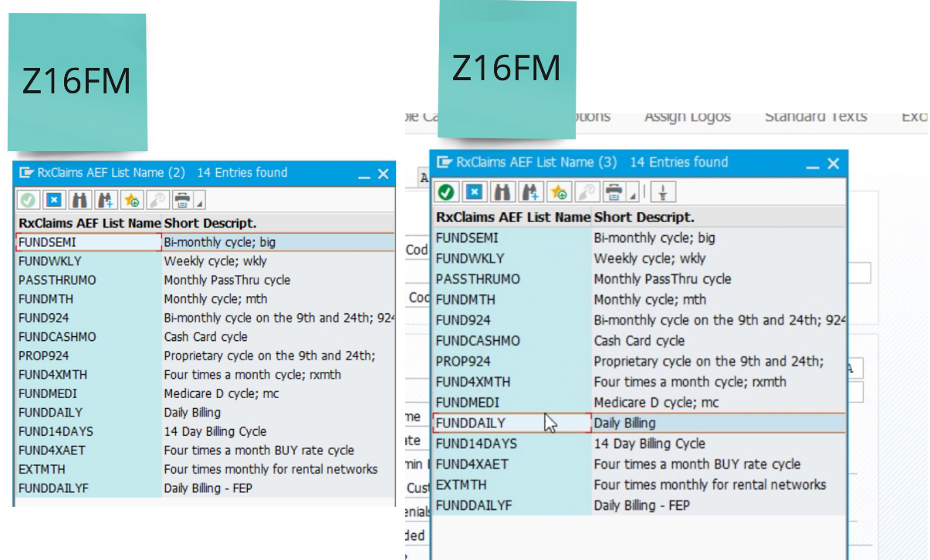Click 'Monthly PassThru cycle' in the left dialog (2)
930x560 pixels.
point(227,280)
